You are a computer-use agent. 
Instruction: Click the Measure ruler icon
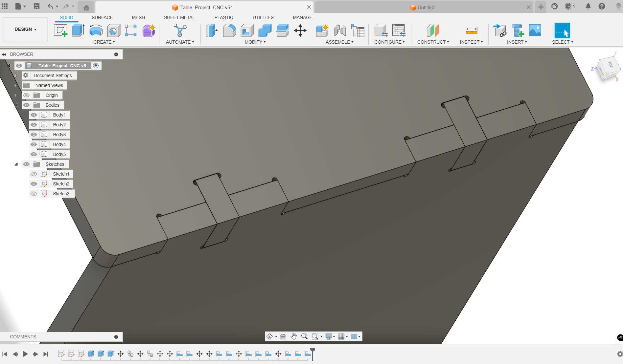(472, 31)
